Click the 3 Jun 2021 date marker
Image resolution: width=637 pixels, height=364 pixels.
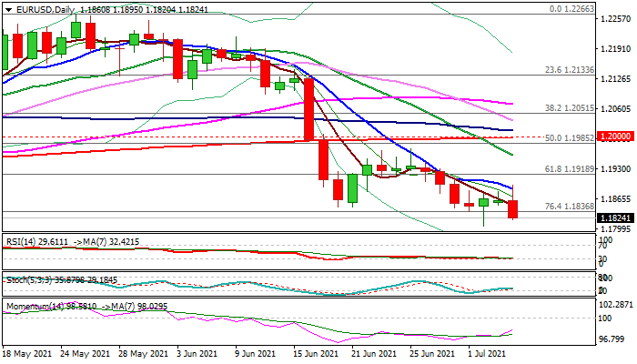pyautogui.click(x=196, y=352)
